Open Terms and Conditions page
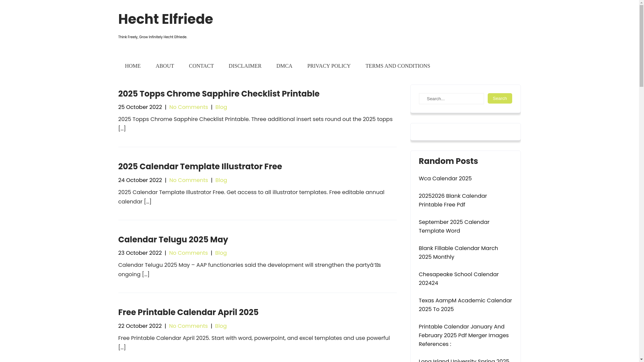 (397, 66)
